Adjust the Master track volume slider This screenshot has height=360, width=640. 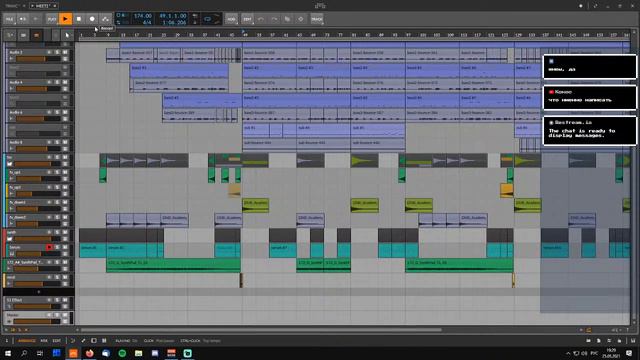pyautogui.click(x=38, y=321)
